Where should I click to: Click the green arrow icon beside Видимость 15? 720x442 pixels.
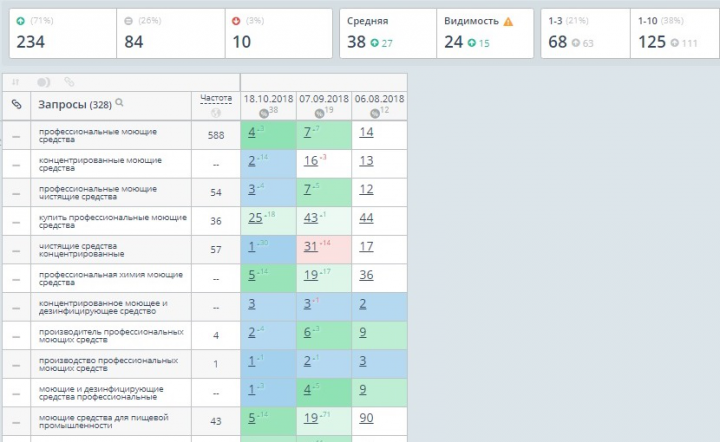pos(472,43)
